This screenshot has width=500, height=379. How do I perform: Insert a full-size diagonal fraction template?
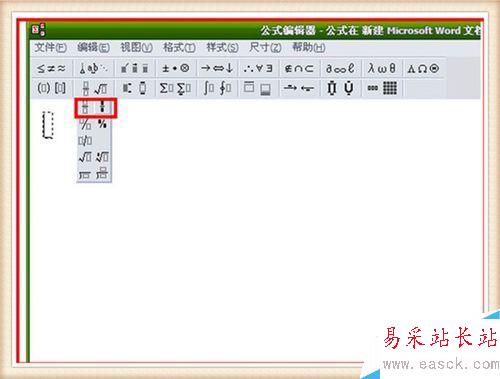(85, 124)
